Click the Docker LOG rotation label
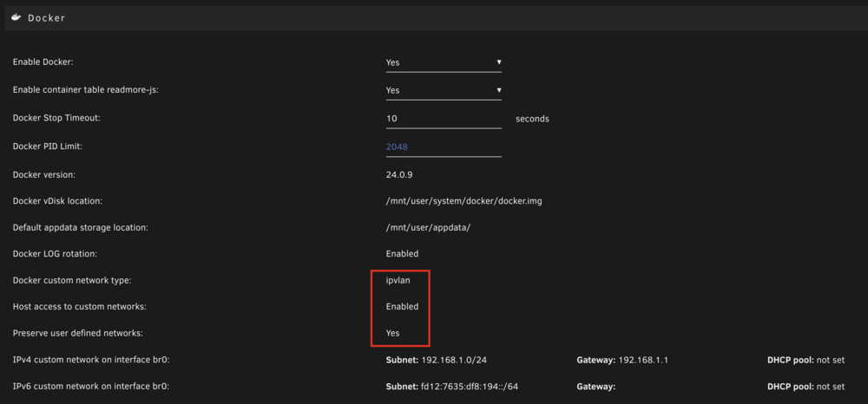The width and height of the screenshot is (868, 404). click(x=55, y=254)
